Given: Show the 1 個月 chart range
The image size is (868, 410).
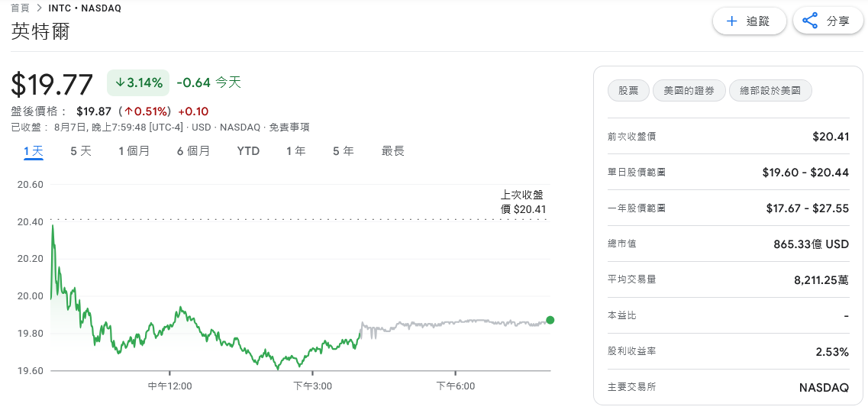Looking at the screenshot, I should coord(134,151).
